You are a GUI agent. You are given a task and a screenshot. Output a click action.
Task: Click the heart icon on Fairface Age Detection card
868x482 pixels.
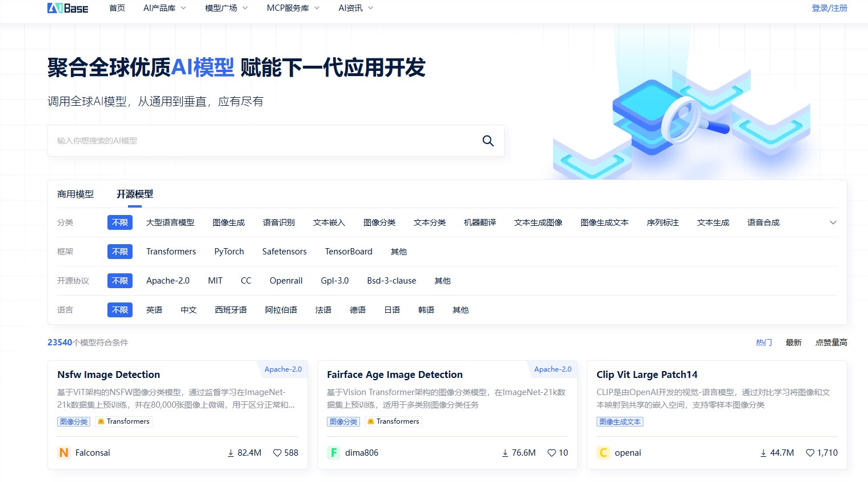click(552, 452)
